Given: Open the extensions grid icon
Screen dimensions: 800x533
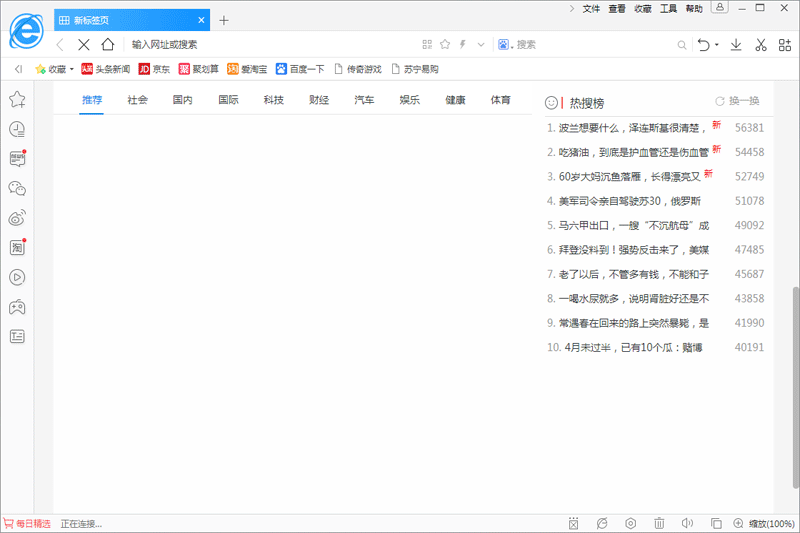Looking at the screenshot, I should coord(785,45).
